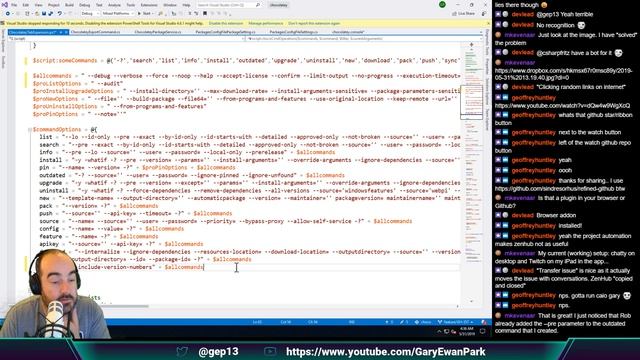The height and width of the screenshot is (360, 640).
Task: Switch to the chocolatey.console tab
Action: tap(348, 32)
